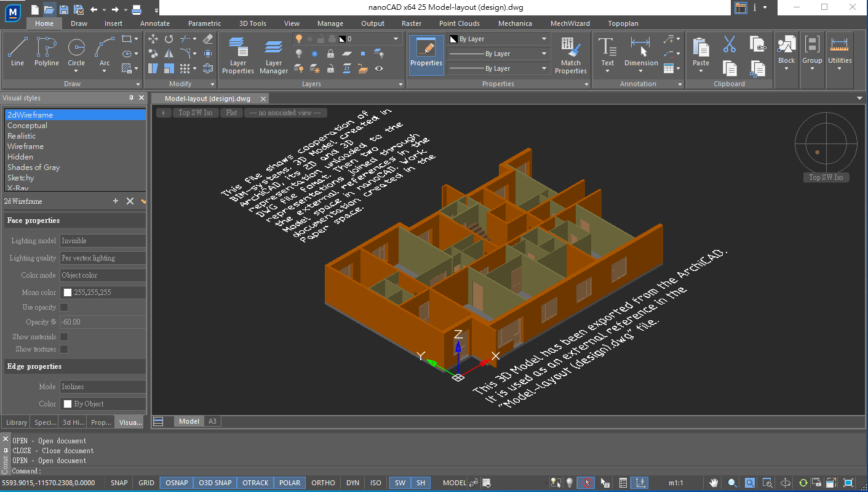The height and width of the screenshot is (492, 868).
Task: Select the Polyline tool
Action: pyautogui.click(x=47, y=52)
